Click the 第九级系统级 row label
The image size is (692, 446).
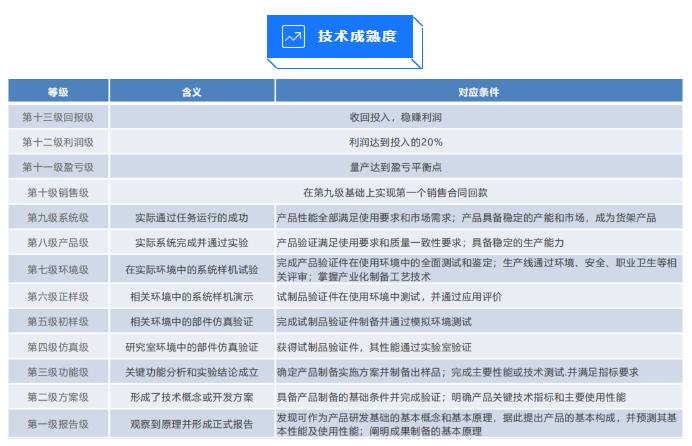(58, 217)
